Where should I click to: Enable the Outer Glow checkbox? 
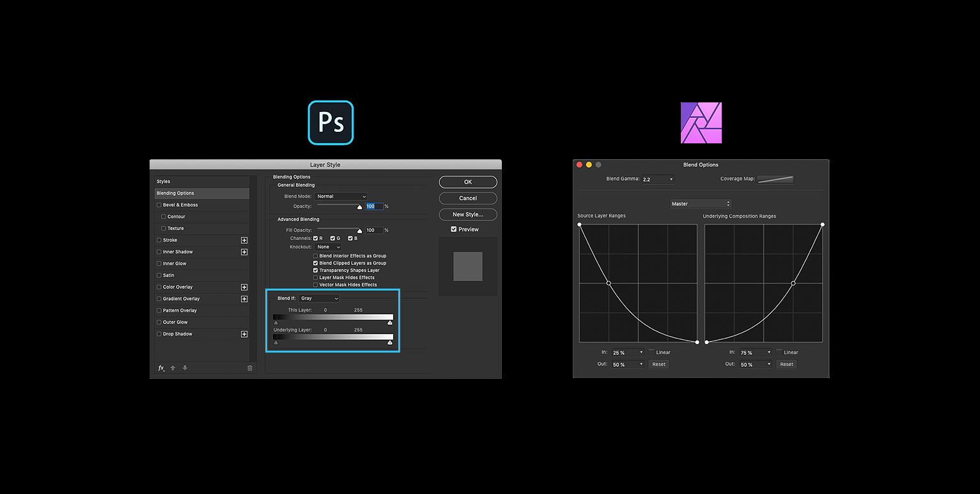159,323
